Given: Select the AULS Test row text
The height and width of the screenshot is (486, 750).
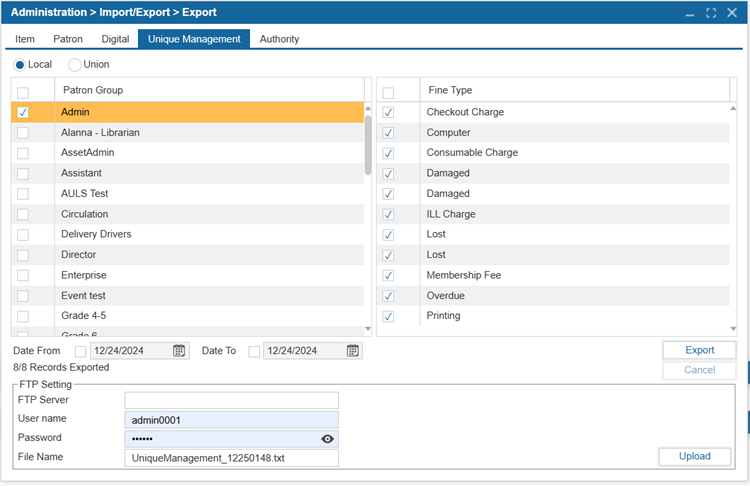Looking at the screenshot, I should [x=84, y=193].
